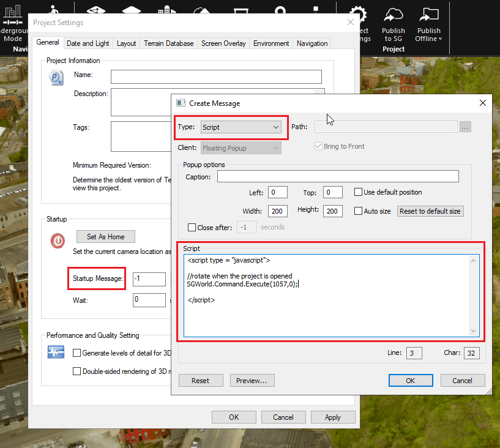Image resolution: width=500 pixels, height=448 pixels.
Task: Click the Underground Mode icon
Action: coord(12,13)
